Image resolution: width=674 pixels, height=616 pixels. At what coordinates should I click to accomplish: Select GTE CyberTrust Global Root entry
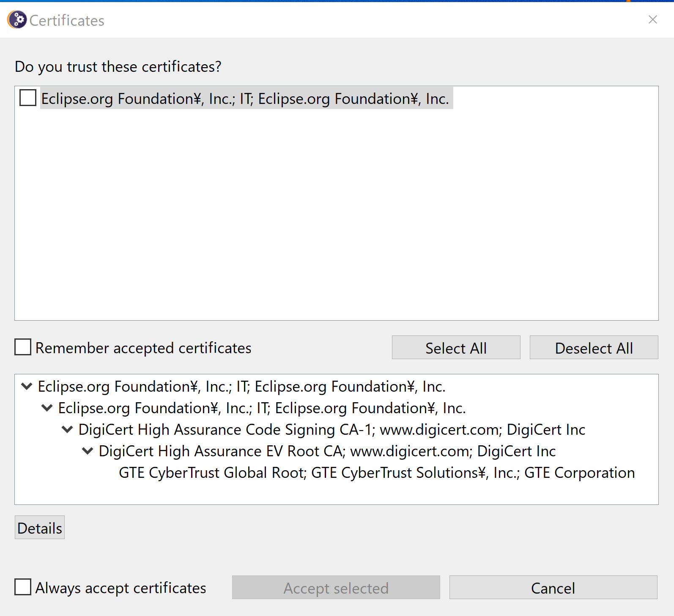tap(377, 473)
